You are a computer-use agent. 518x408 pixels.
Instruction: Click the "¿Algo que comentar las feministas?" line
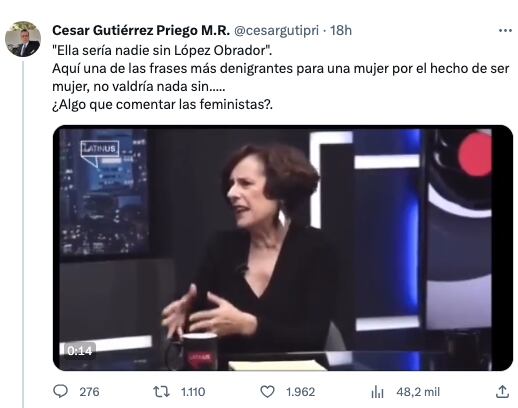(x=162, y=105)
